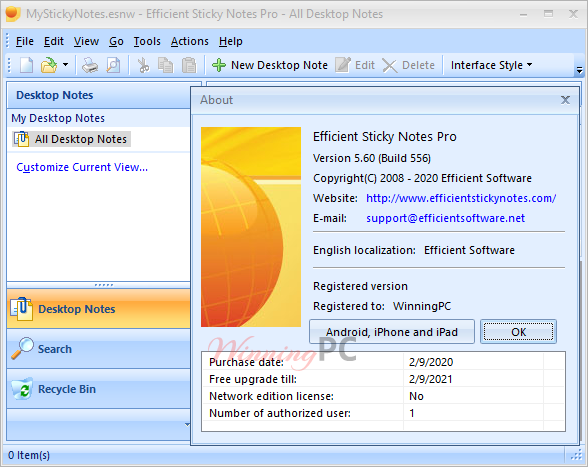Open the Interface Style dropdown
This screenshot has width=588, height=467.
click(x=491, y=65)
